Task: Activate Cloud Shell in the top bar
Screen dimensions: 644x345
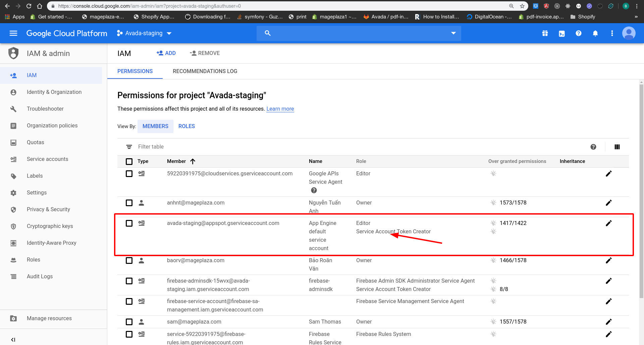Action: tap(562, 33)
